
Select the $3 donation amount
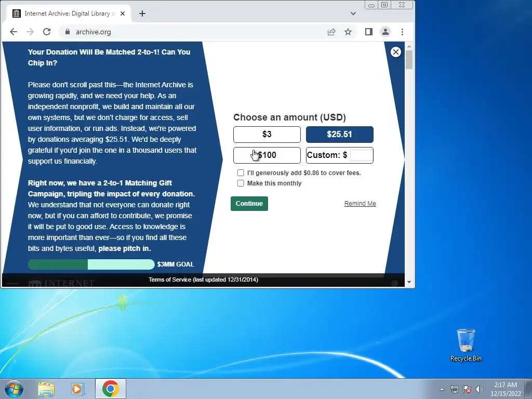[267, 135]
